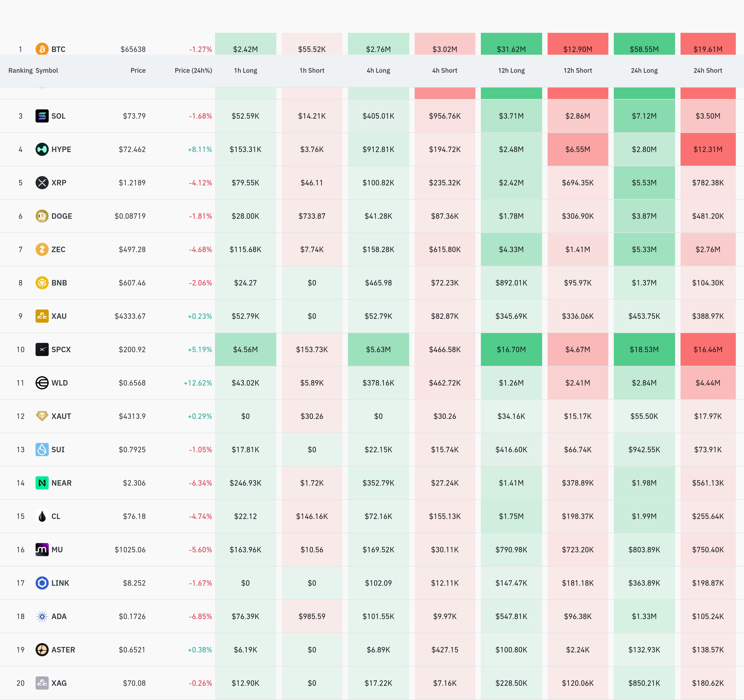The image size is (744, 700).
Task: Click the SOL Solana logo icon
Action: 42,116
